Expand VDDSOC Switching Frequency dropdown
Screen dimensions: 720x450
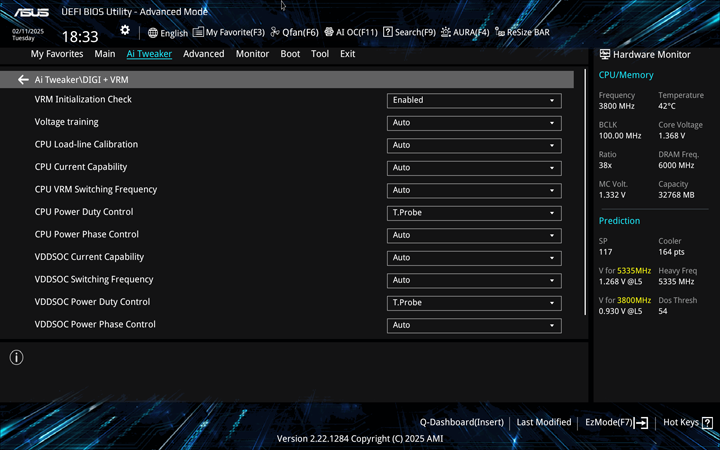473,280
